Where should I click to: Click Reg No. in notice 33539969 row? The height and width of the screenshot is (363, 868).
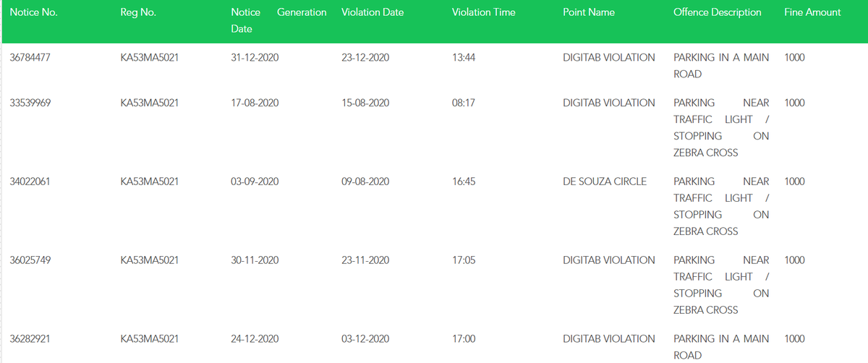pyautogui.click(x=150, y=103)
